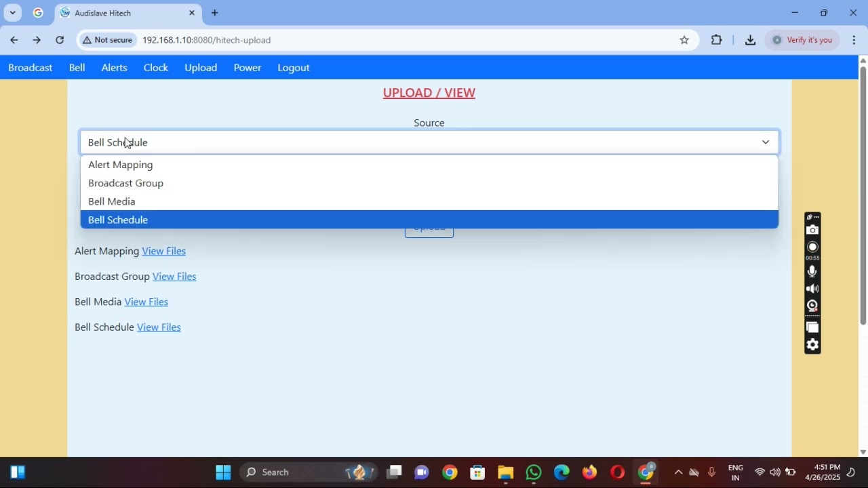Open the recorder settings gear

pos(812,345)
